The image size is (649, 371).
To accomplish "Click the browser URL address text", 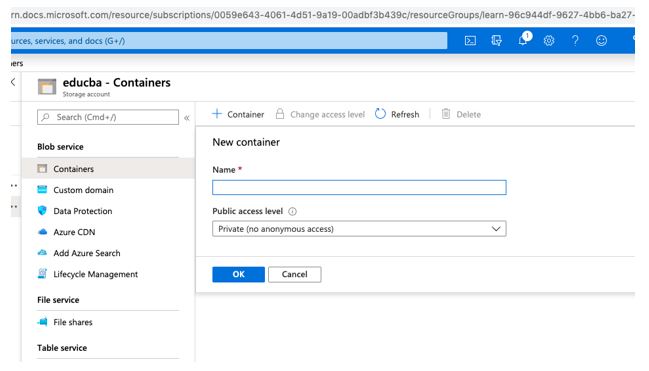I will [322, 15].
